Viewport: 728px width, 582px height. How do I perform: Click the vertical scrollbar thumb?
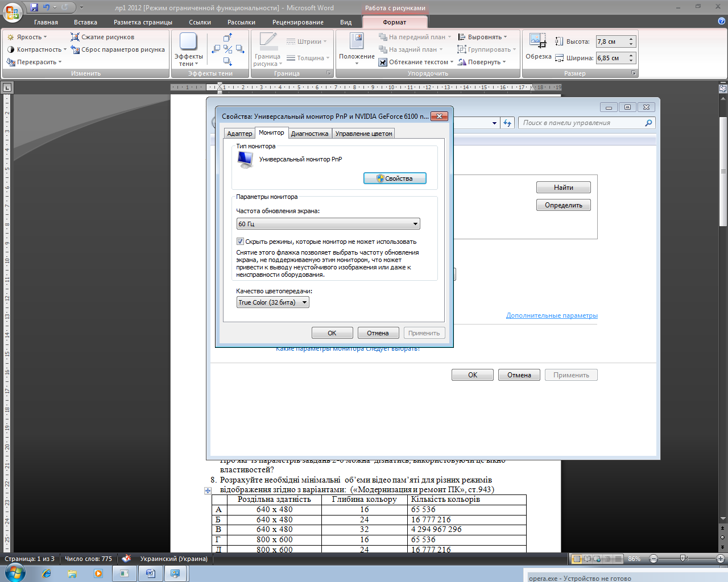(x=723, y=172)
